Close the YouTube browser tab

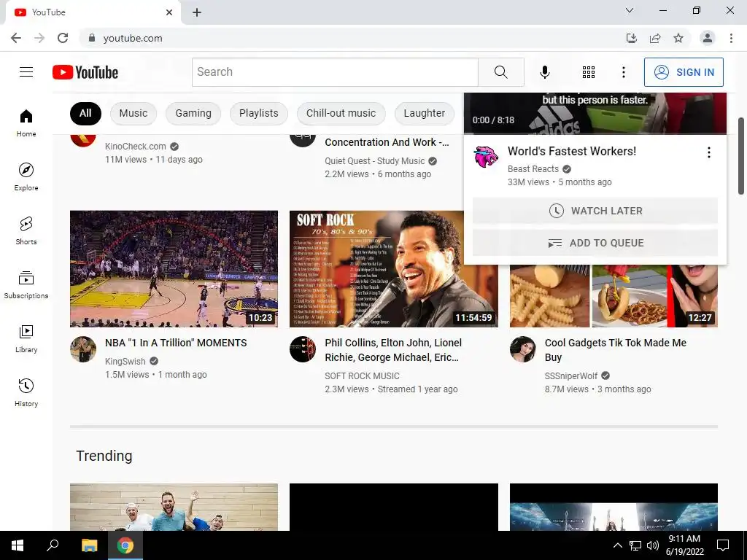[x=169, y=12]
